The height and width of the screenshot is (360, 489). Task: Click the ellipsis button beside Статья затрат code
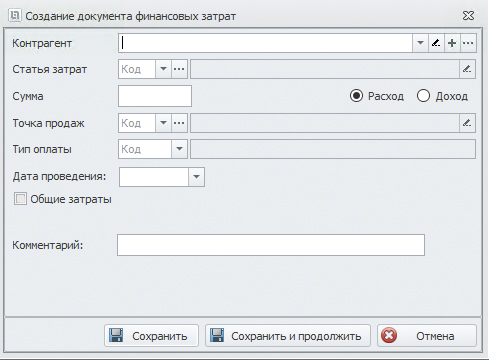[179, 69]
